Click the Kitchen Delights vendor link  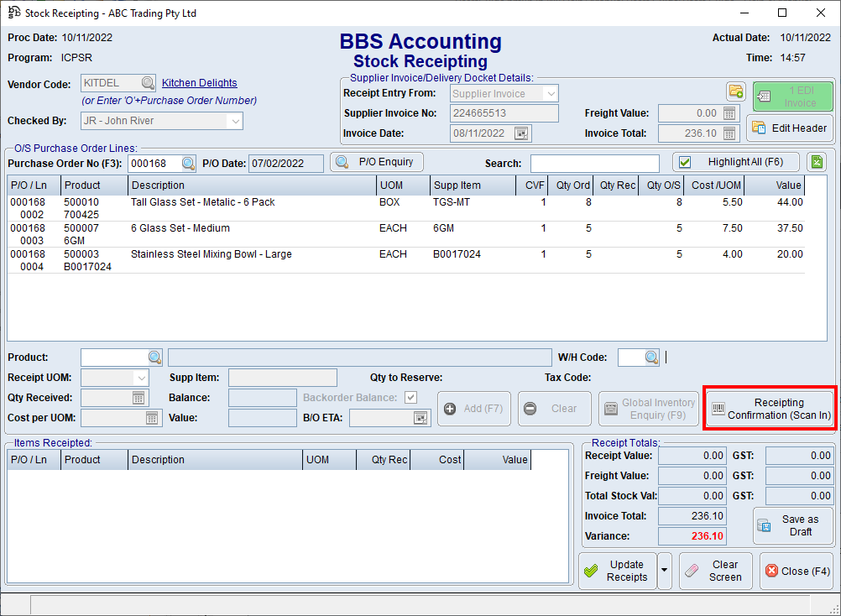(200, 83)
